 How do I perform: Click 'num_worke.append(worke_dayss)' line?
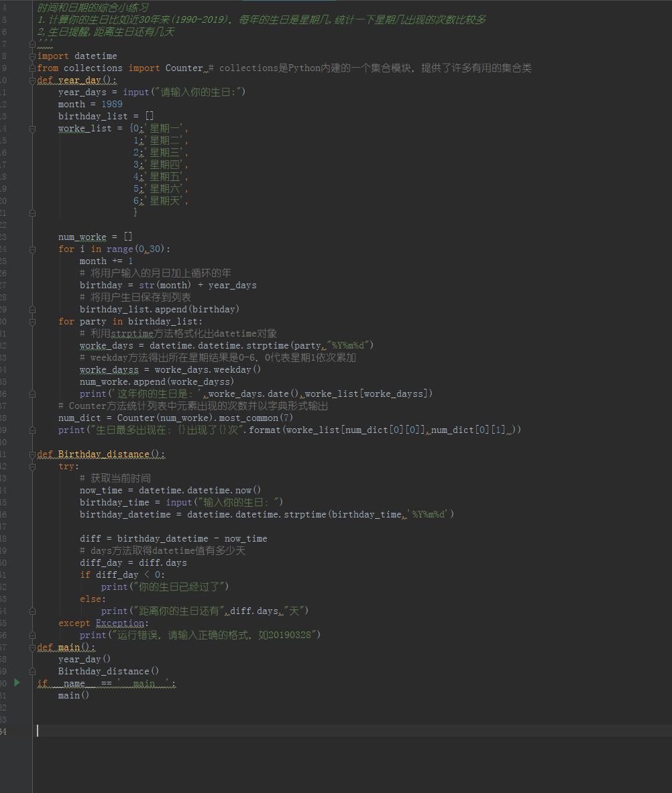coord(157,382)
